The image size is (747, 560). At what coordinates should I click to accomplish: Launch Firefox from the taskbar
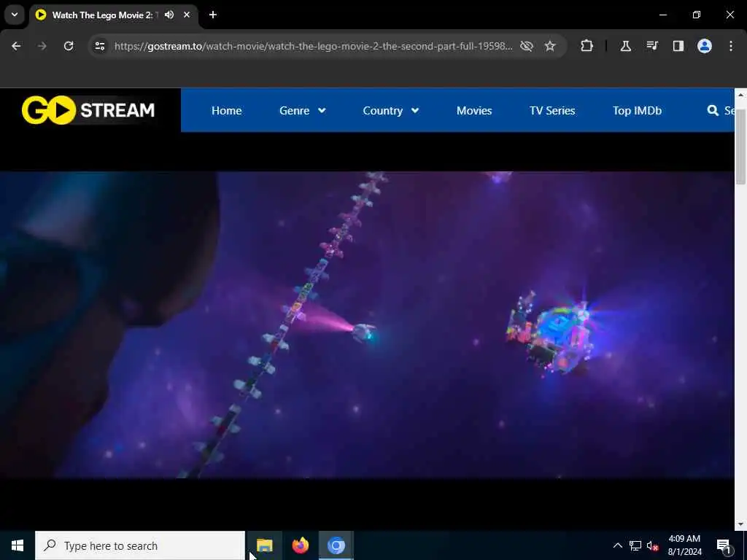[x=300, y=545]
